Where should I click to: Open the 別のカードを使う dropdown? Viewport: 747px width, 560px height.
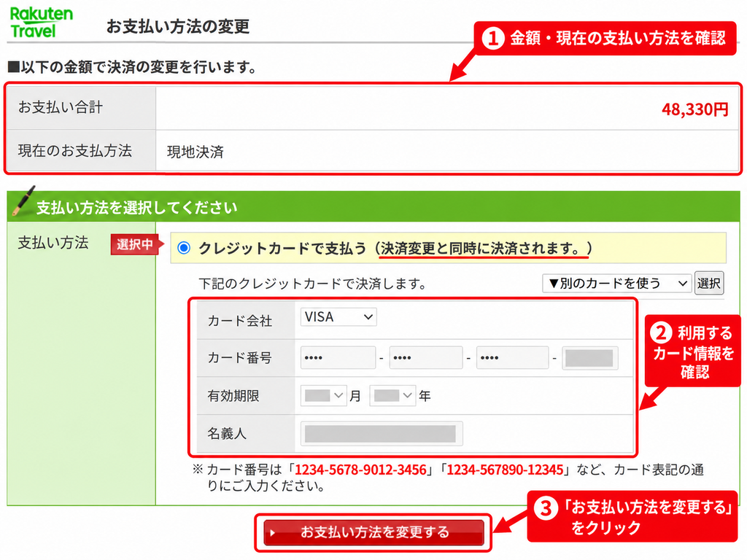tap(616, 284)
